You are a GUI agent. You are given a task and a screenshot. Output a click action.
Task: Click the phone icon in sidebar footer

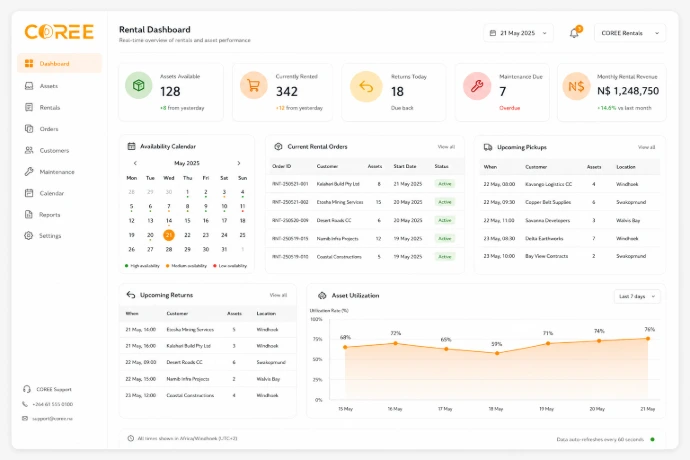tap(25, 404)
